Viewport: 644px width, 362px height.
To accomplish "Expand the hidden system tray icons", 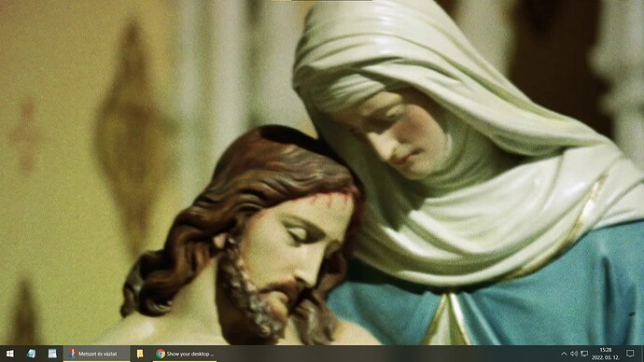I will click(x=564, y=354).
